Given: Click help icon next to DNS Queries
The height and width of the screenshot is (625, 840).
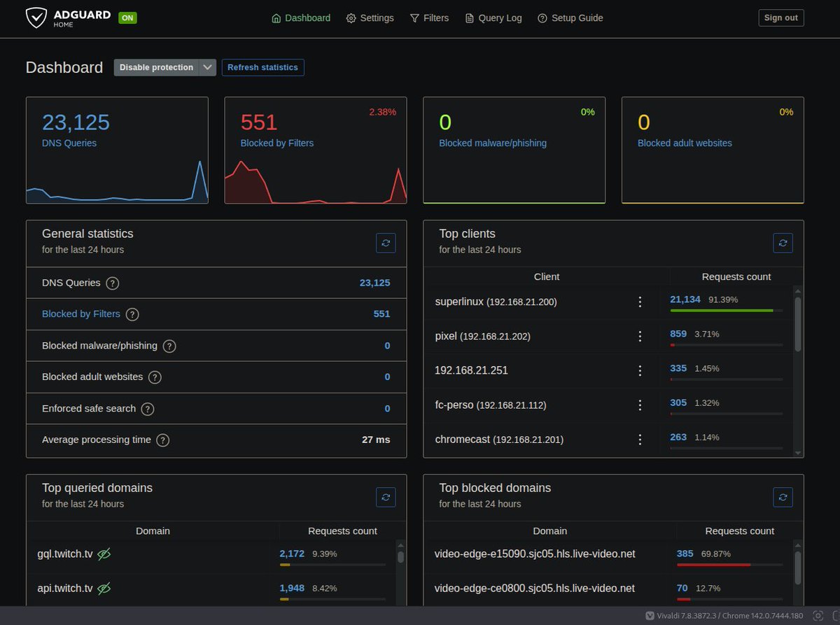Looking at the screenshot, I should (x=113, y=283).
